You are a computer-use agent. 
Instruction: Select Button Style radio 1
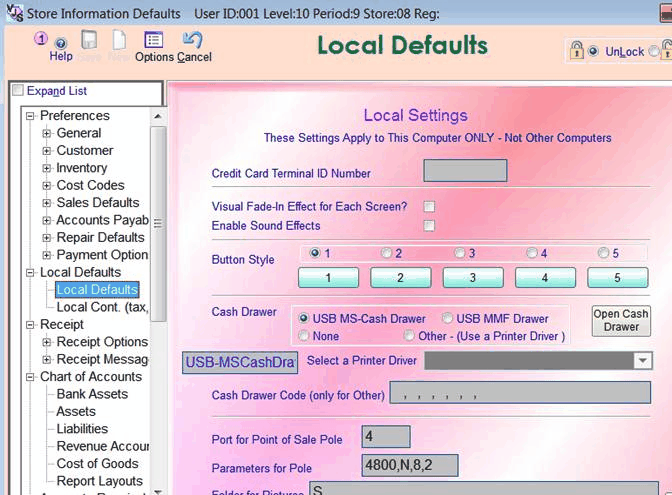pos(315,253)
